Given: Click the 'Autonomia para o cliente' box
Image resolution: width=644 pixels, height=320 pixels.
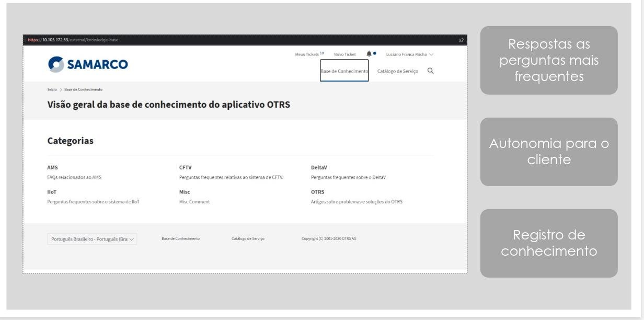Looking at the screenshot, I should click(x=549, y=152).
